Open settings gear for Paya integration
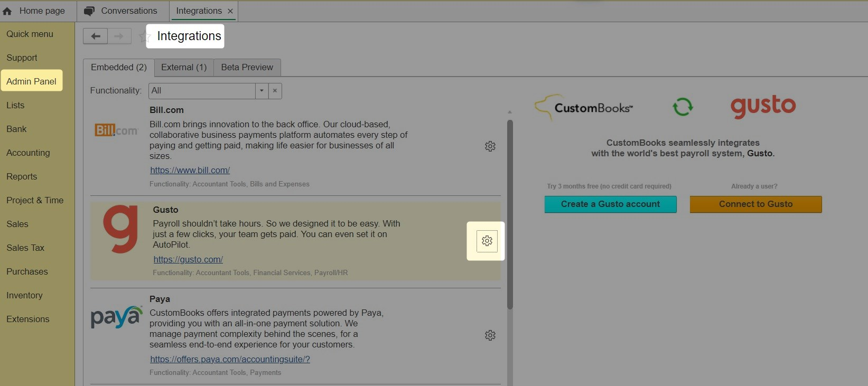Screen dimensions: 868x386 pyautogui.click(x=490, y=335)
